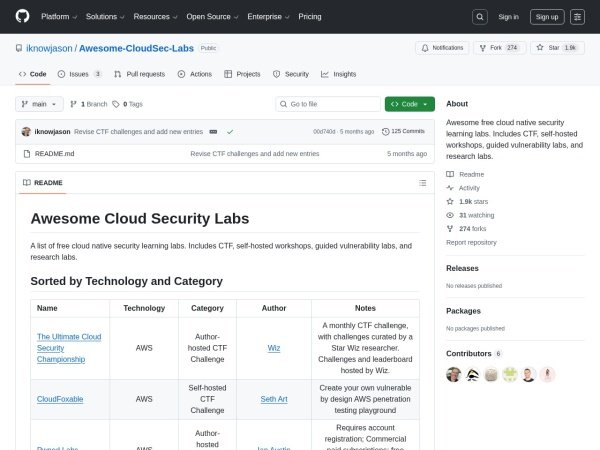
Task: Open the GitHub homepage logo
Action: coord(22,16)
